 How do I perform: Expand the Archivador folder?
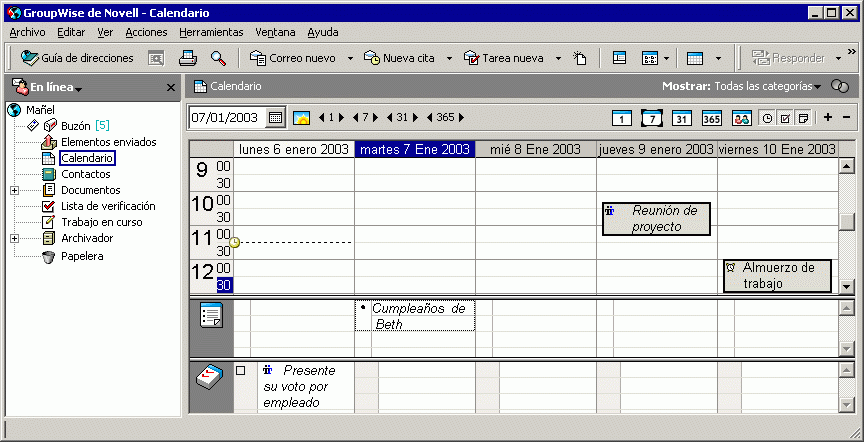click(x=14, y=239)
